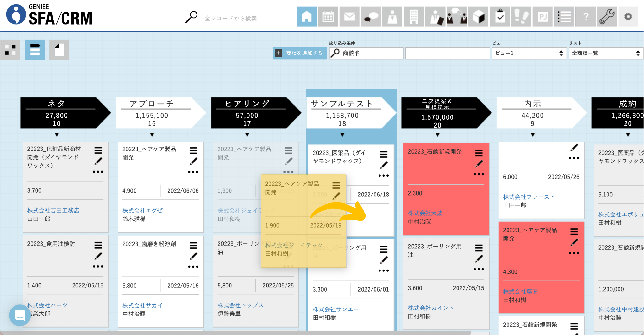This screenshot has width=644, height=335.
Task: Open hamburger menu on アプローチ ヘアケア製品開発 card
Action: pyautogui.click(x=193, y=150)
